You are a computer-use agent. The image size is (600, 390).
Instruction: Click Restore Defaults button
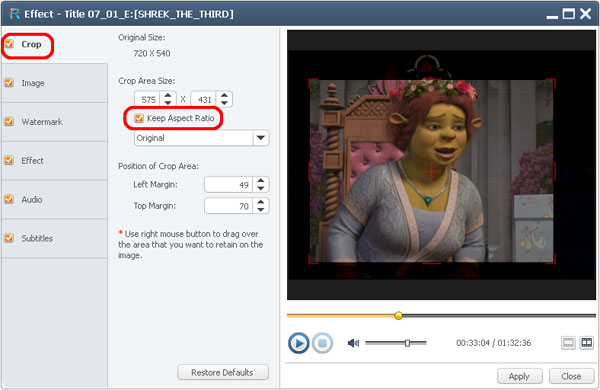[223, 372]
